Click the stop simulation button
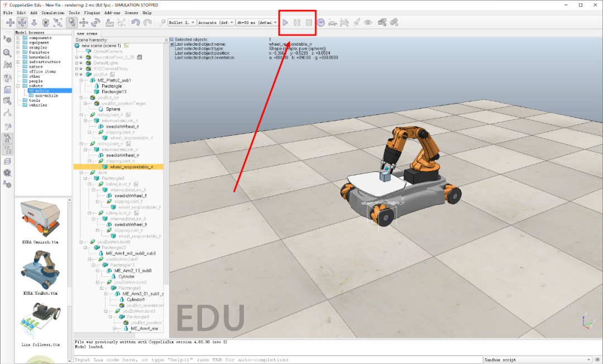603x364 pixels. 308,22
